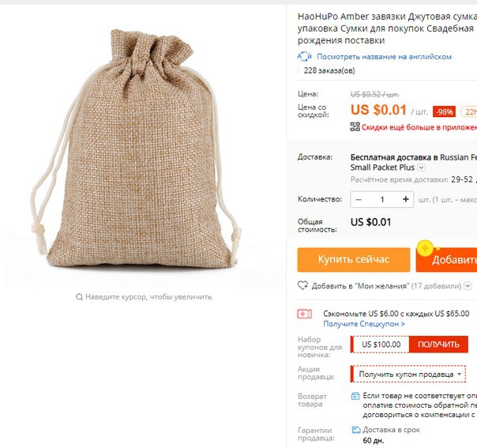Click the gold coin badge on the Добавить button
The height and width of the screenshot is (448, 477).
(426, 248)
